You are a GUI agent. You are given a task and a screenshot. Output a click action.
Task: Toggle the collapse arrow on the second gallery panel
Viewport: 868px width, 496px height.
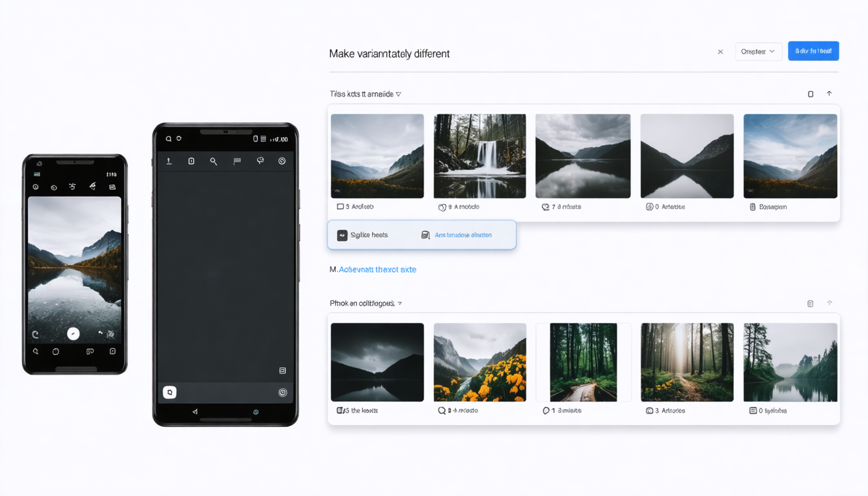pos(829,303)
